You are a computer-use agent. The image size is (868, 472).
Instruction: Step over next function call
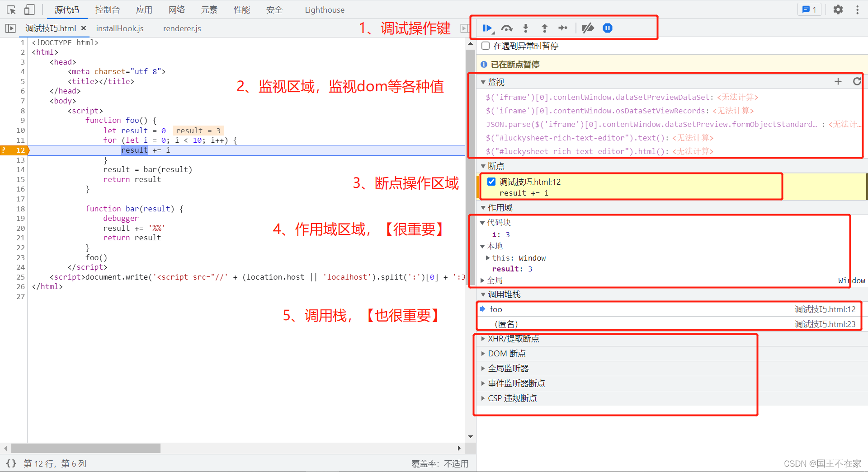[507, 28]
